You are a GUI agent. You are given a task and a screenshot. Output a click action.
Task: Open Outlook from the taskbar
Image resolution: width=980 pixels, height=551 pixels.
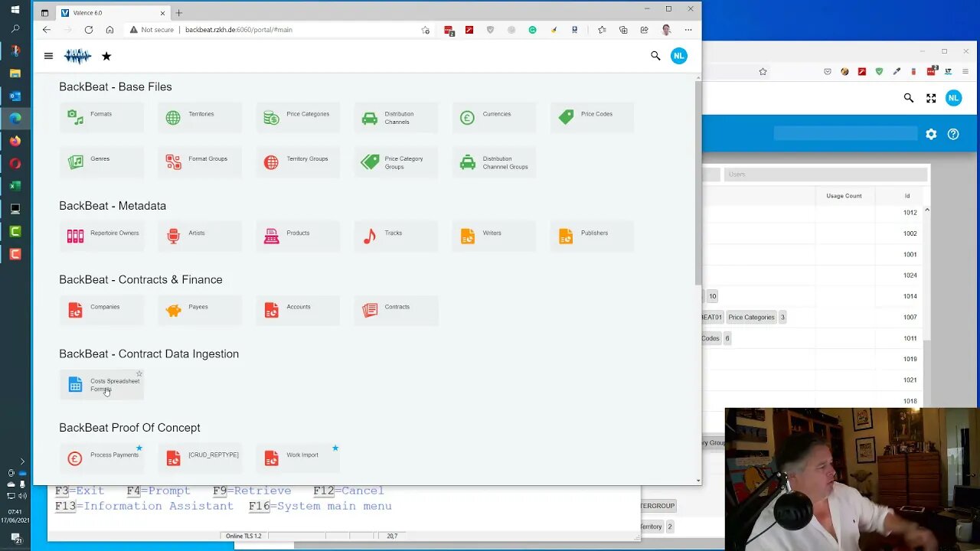pos(15,96)
